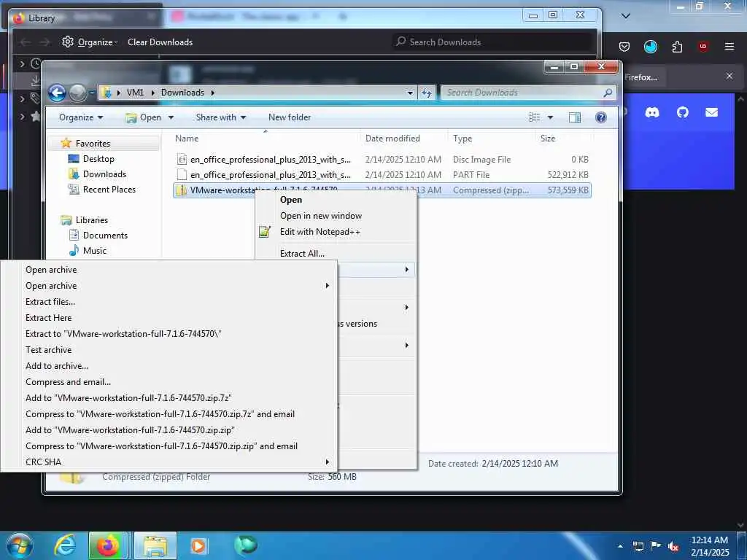747x560 pixels.
Task: Click the Type column header
Action: [x=462, y=139]
